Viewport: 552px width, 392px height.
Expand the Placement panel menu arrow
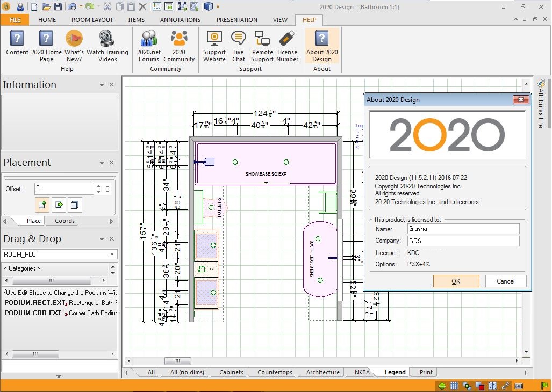tap(102, 163)
